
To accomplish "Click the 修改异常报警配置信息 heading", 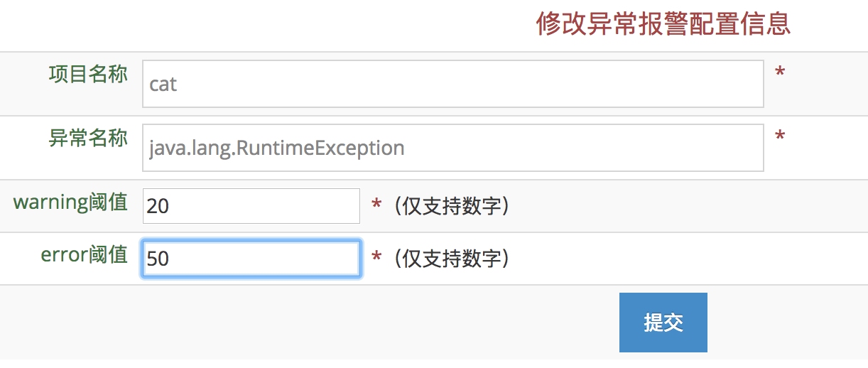I will click(663, 24).
